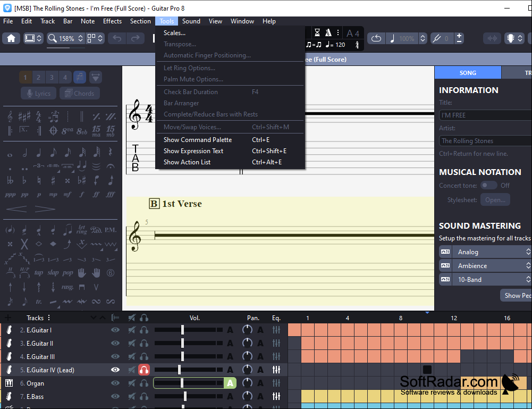
Task: Select the slap effect
Action: (x=53, y=272)
